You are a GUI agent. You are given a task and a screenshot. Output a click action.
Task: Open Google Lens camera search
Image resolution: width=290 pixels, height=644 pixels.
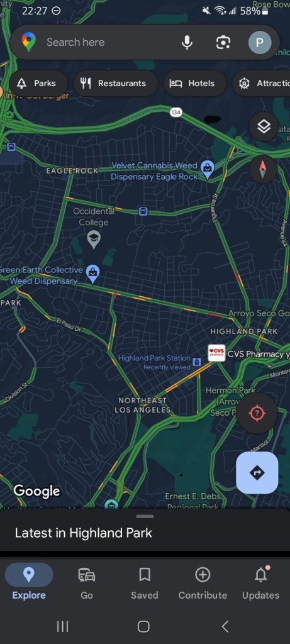(223, 42)
